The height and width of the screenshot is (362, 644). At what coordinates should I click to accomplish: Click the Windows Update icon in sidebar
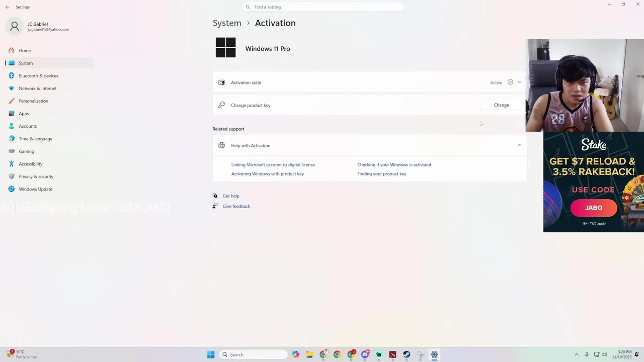[12, 189]
